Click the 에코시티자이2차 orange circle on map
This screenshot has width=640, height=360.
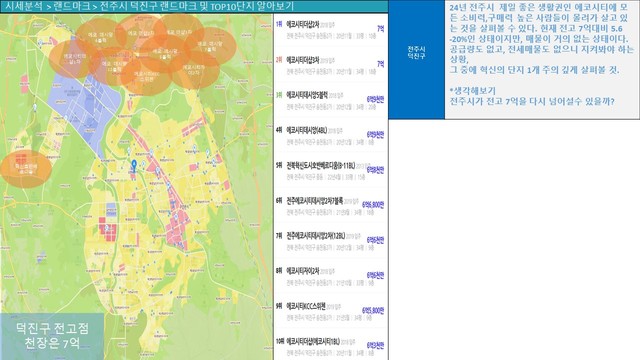pos(195,69)
